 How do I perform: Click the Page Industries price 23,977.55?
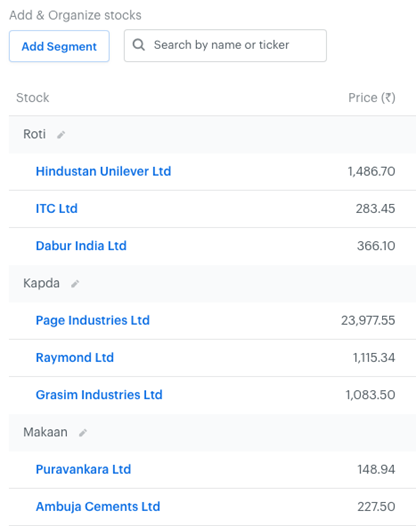[368, 320]
